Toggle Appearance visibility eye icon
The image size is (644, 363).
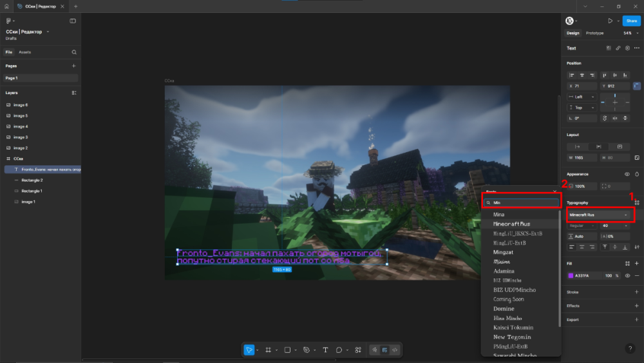click(627, 174)
